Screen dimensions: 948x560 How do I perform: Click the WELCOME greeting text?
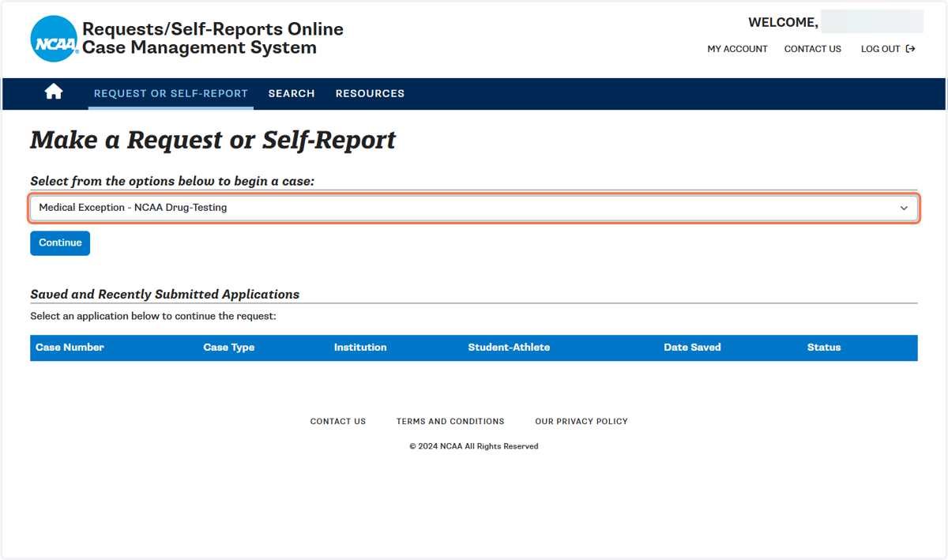pos(783,23)
